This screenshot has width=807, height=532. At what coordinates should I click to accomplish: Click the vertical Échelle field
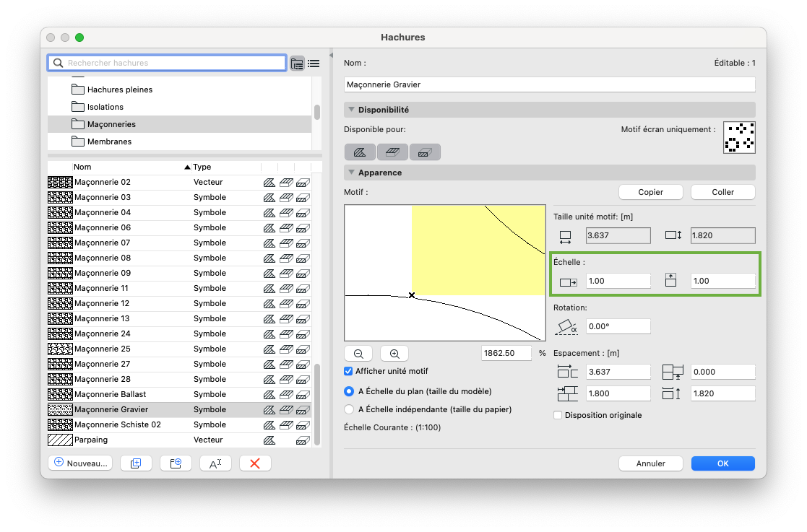point(723,282)
